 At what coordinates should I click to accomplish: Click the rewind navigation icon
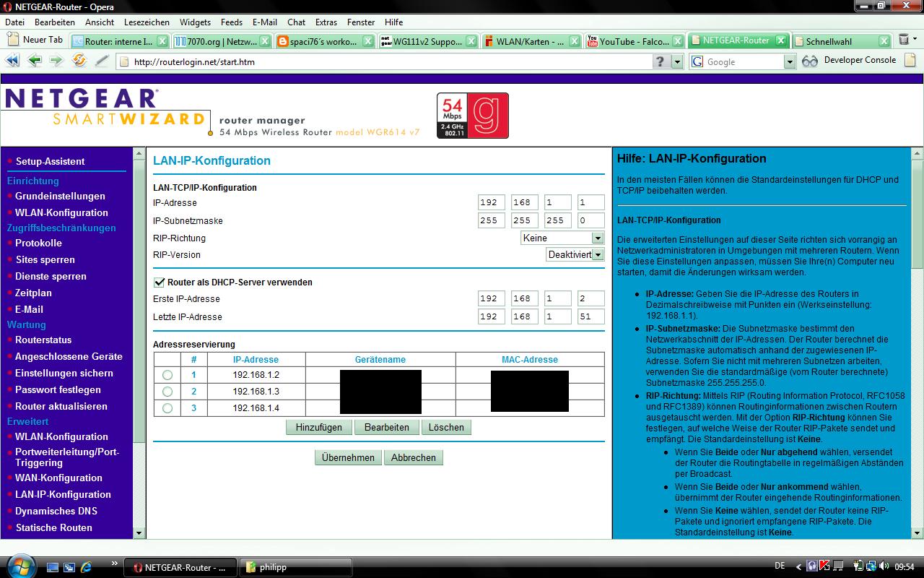(12, 61)
